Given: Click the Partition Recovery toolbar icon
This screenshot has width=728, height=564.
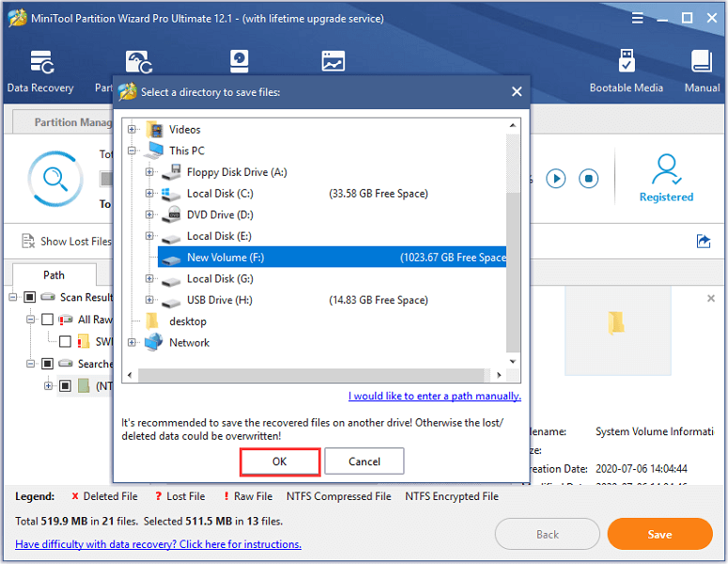Looking at the screenshot, I should 138,62.
